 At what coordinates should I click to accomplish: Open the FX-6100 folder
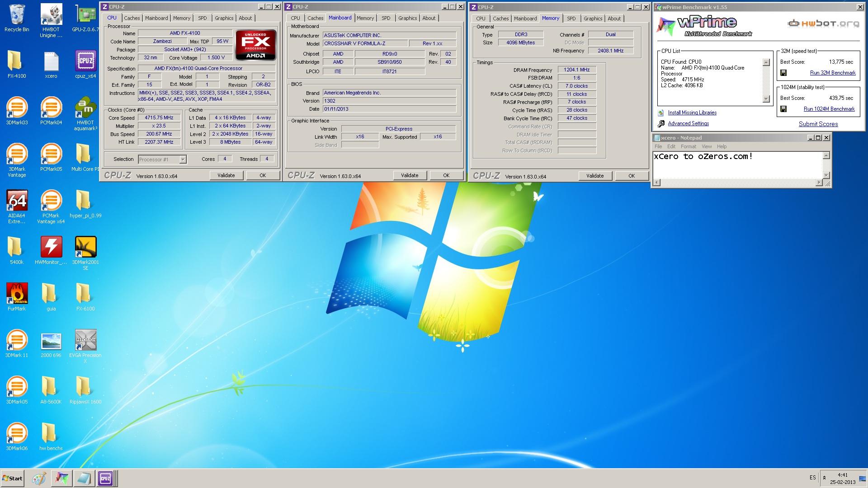85,297
